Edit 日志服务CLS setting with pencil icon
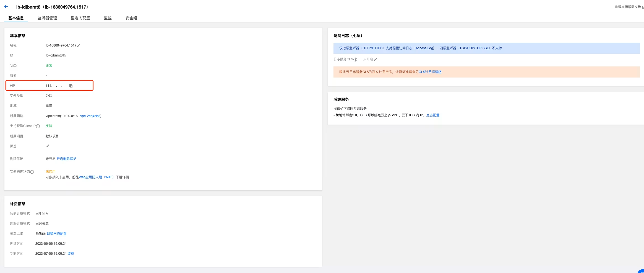The width and height of the screenshot is (644, 273). [375, 60]
